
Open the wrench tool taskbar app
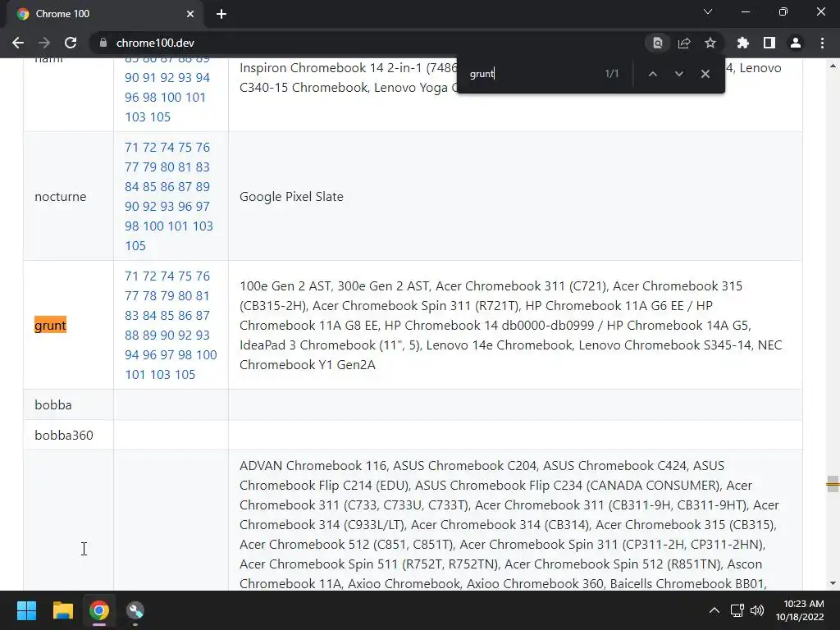click(x=135, y=610)
